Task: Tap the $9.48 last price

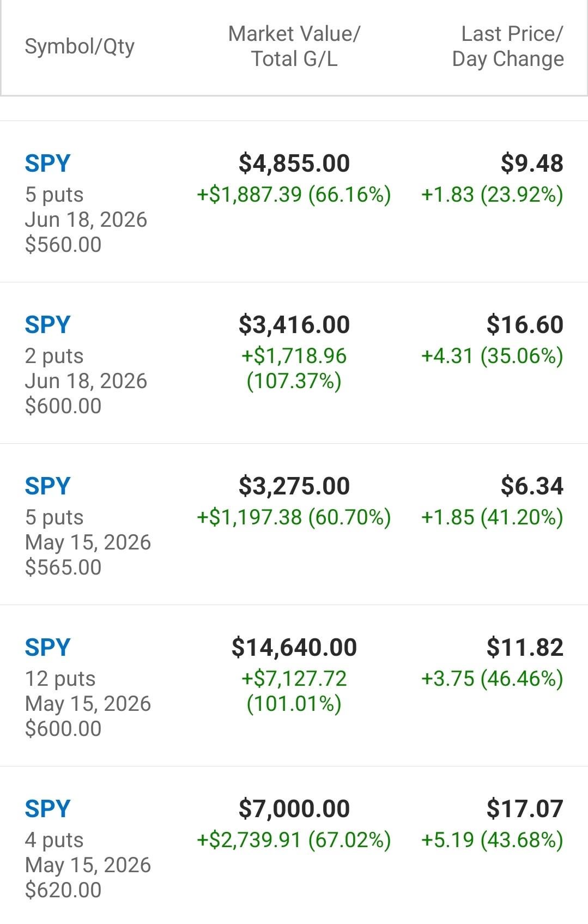Action: (x=532, y=164)
